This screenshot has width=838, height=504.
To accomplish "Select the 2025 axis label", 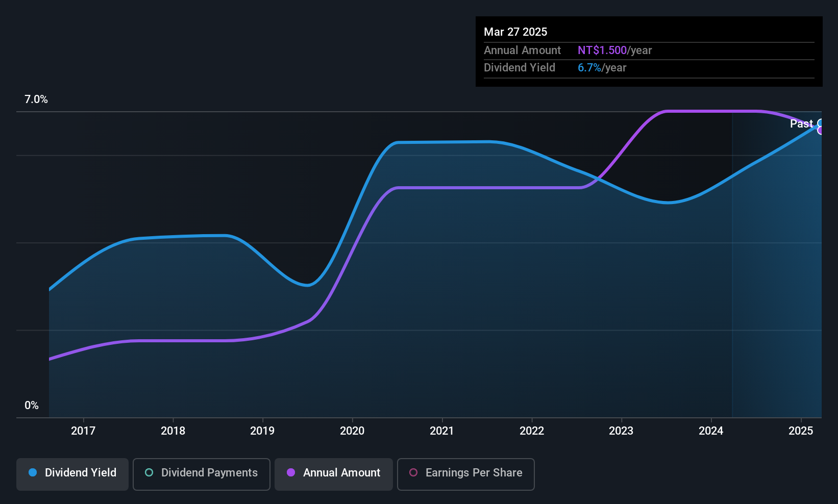I will pyautogui.click(x=801, y=431).
